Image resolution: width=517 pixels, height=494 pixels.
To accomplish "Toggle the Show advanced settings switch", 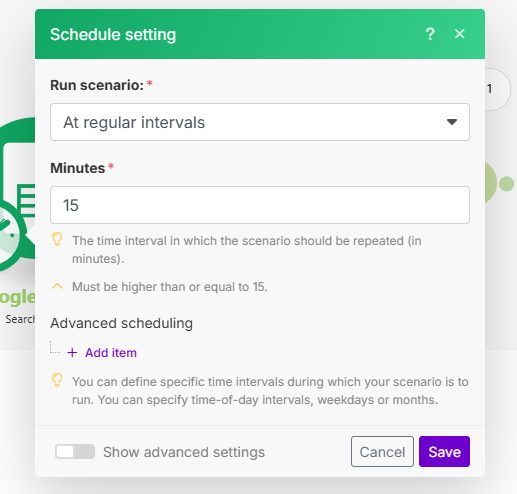I will click(x=75, y=452).
